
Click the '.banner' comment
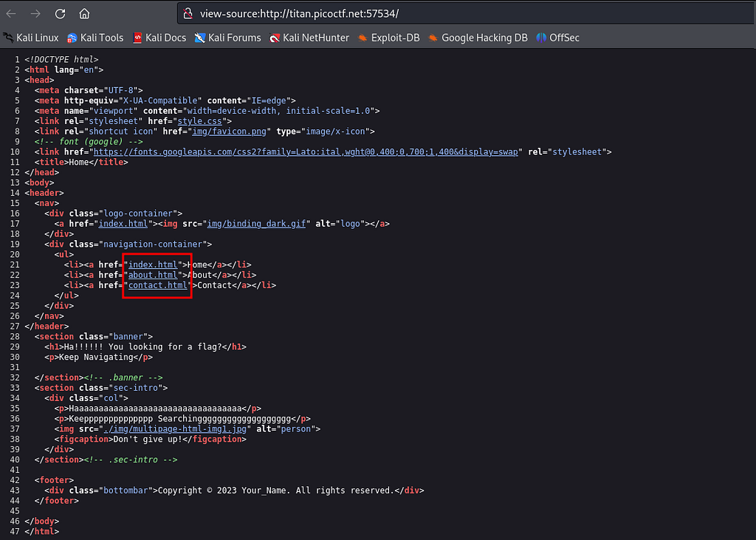(123, 378)
